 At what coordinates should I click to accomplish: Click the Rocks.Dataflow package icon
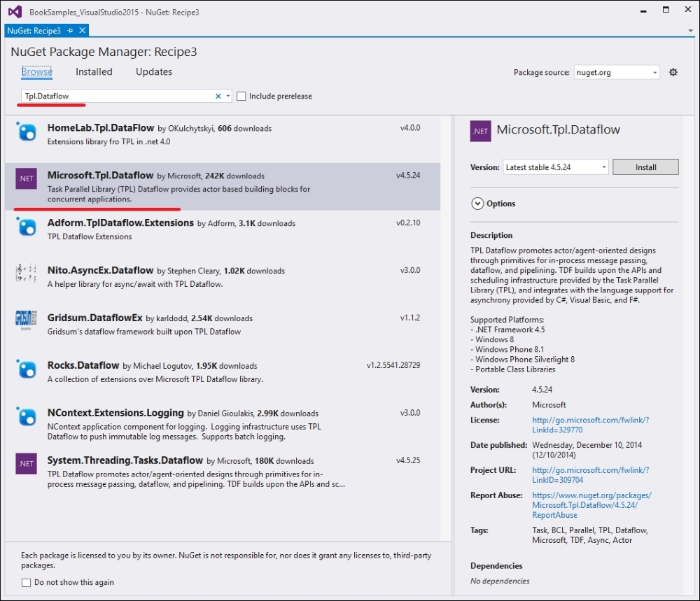click(x=26, y=369)
